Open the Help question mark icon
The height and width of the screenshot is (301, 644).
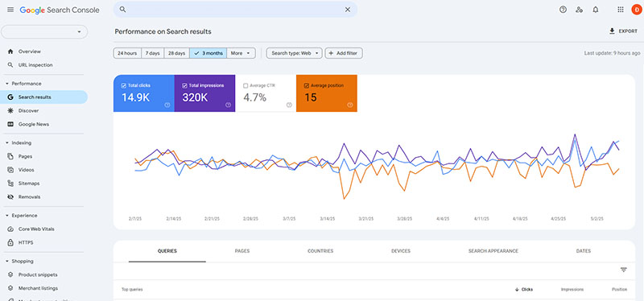point(563,10)
